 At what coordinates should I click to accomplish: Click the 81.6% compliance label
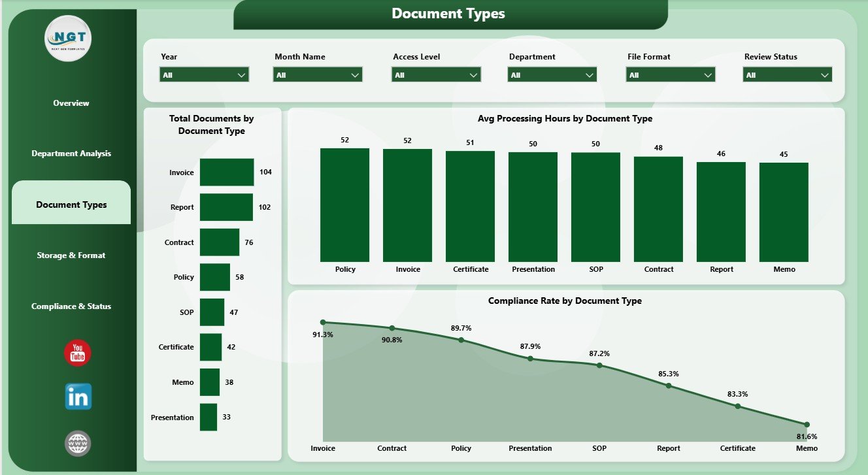click(x=807, y=436)
